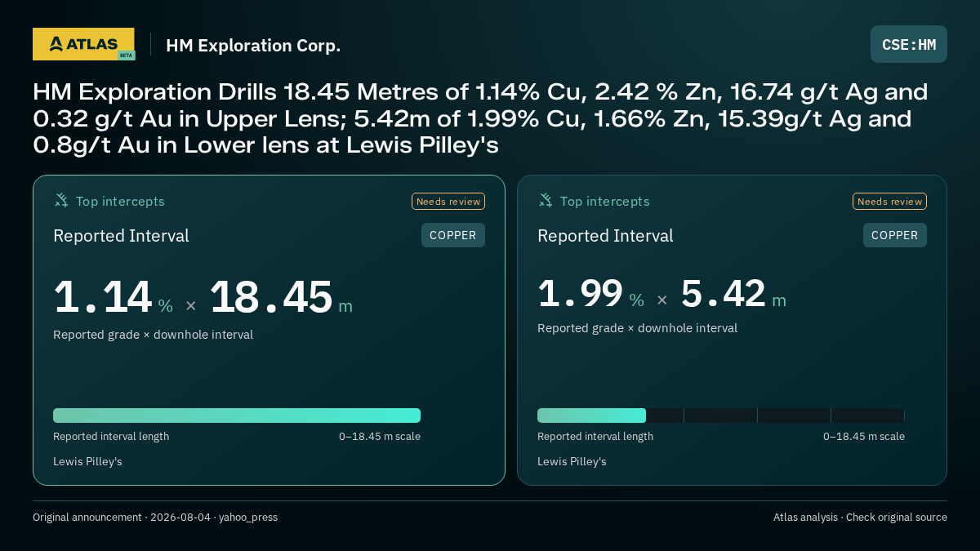
Task: Click the drill icon in the 1.99% card
Action: coord(546,200)
